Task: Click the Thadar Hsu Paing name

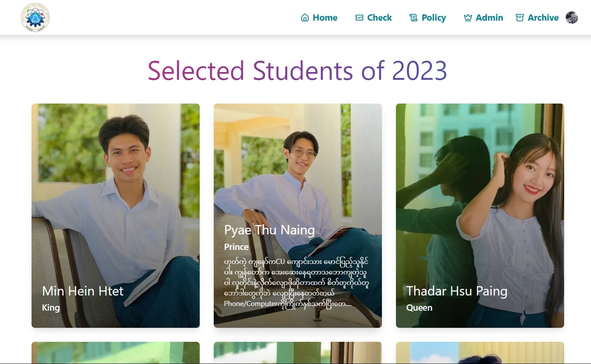Action: point(456,291)
